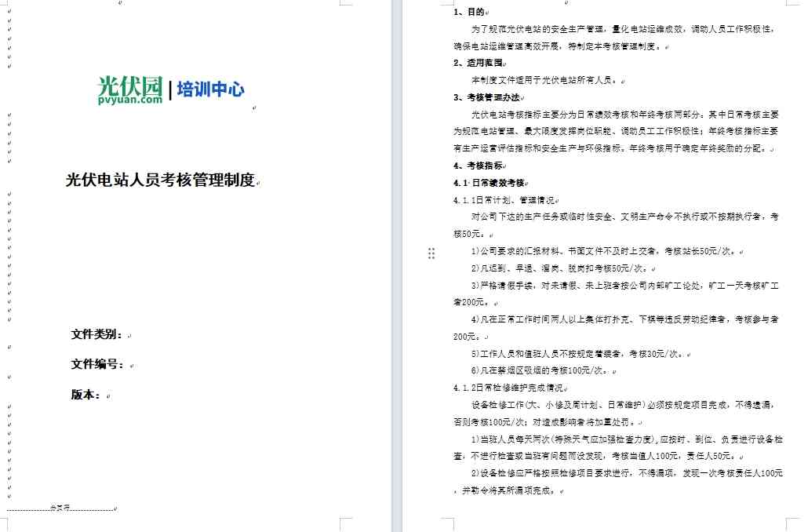Click the line 本制度文件适用于光伏电站所有人员。

[545, 80]
